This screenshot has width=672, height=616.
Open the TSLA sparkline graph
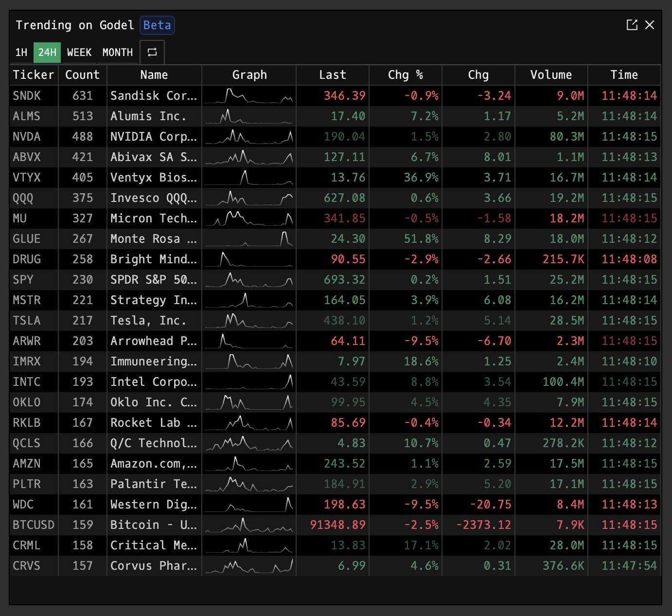click(249, 321)
